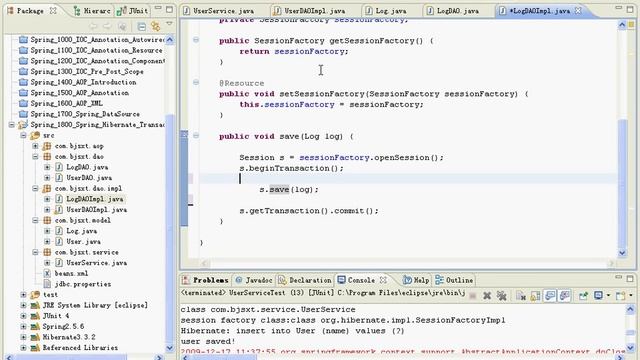The width and height of the screenshot is (640, 360).
Task: Close the LogDAOImpl.java editor tab
Action: tap(578, 11)
